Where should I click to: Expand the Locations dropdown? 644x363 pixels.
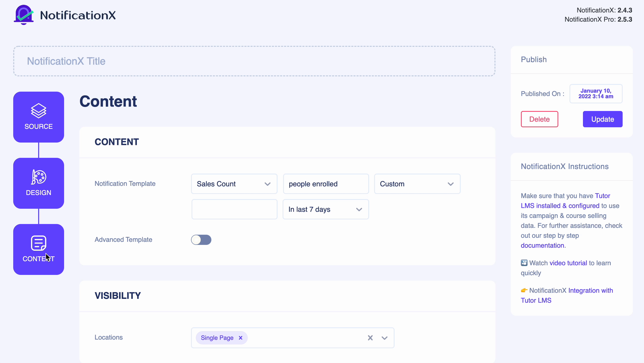384,337
